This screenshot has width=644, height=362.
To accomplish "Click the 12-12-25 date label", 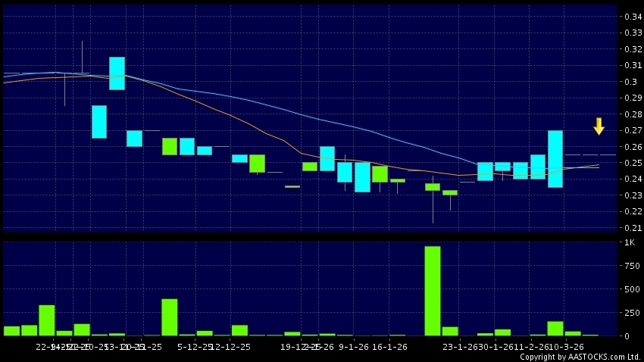I will [230, 347].
